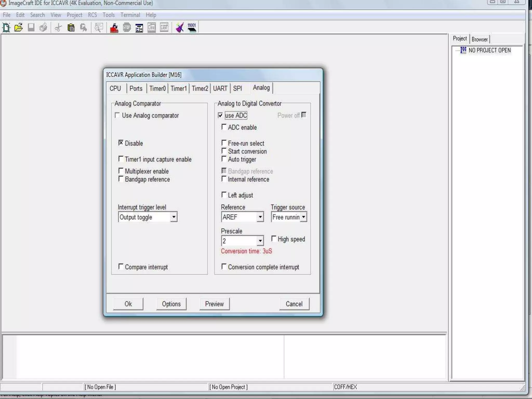The height and width of the screenshot is (399, 532).
Task: Open the View menu
Action: [56, 15]
